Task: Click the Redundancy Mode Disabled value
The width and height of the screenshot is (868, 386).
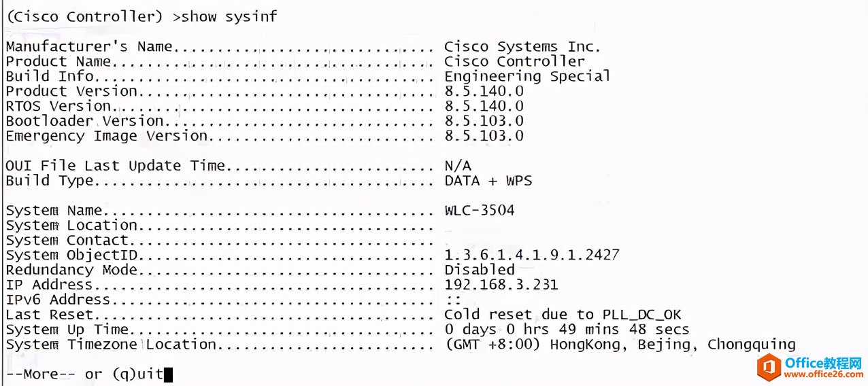Action: point(479,270)
